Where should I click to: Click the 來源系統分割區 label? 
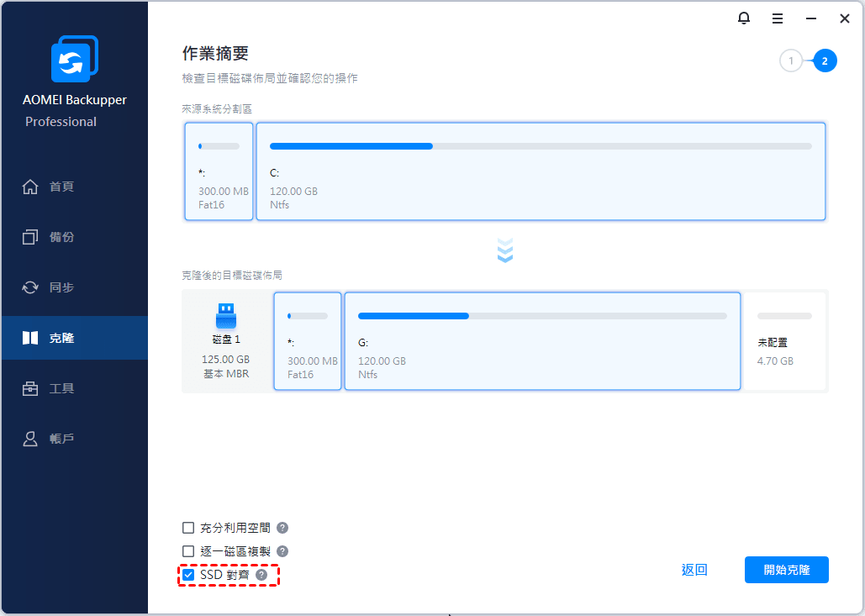pos(217,109)
